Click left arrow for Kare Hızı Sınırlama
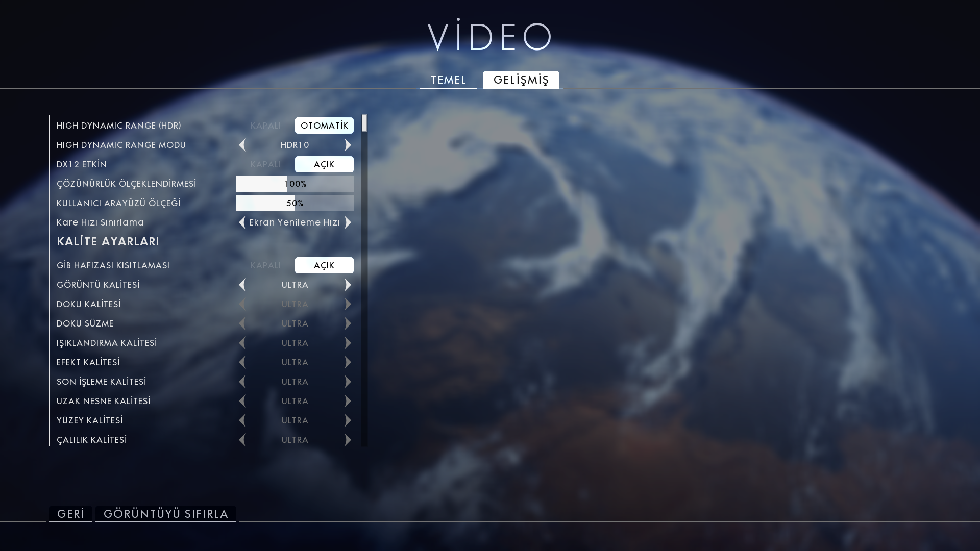 pos(242,222)
